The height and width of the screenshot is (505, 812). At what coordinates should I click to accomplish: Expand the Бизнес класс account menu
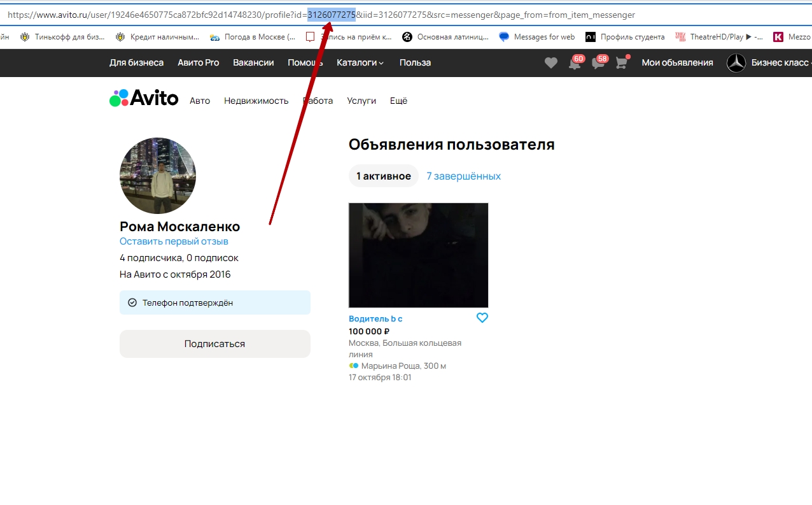[x=780, y=62]
